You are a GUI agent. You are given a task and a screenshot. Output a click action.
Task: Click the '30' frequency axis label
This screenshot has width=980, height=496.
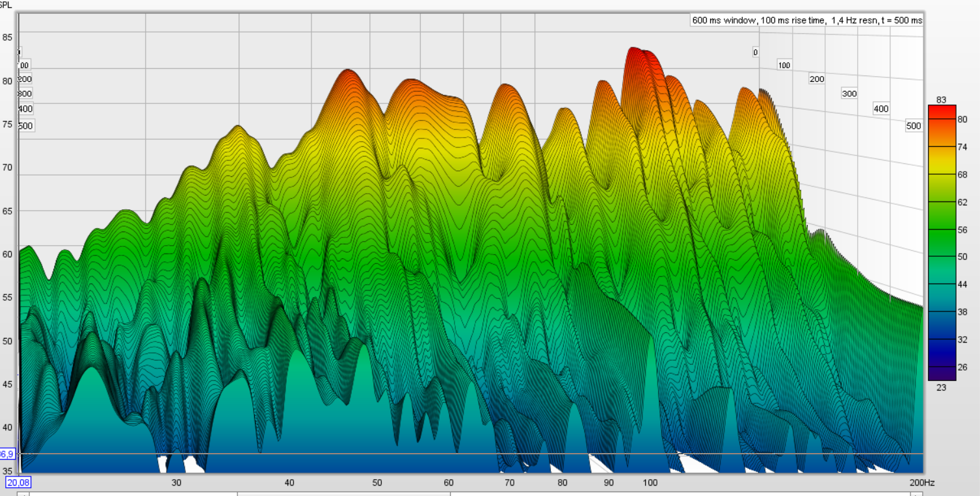coord(176,482)
